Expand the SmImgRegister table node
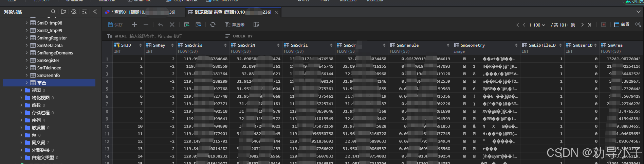 coord(27,38)
